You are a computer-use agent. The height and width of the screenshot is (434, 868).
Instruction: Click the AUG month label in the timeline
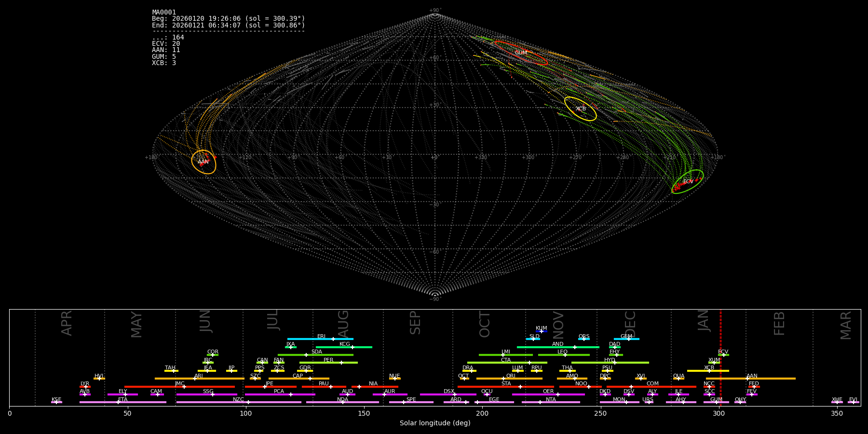click(x=343, y=323)
